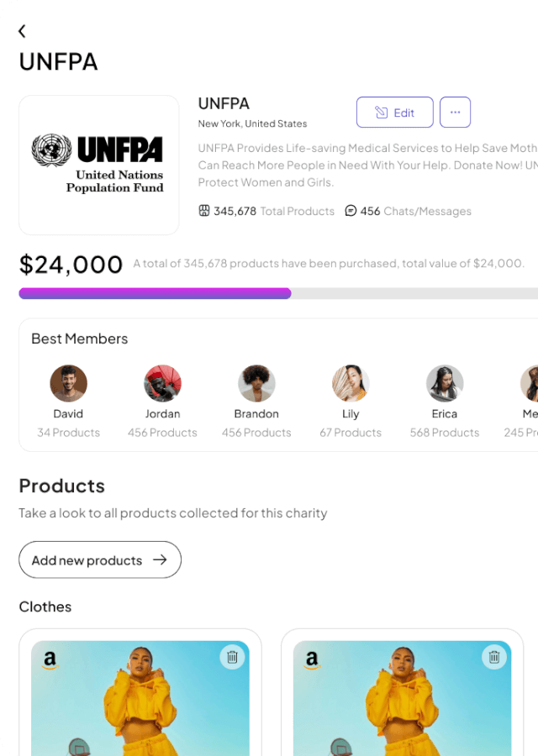Open the second yellow hoodie product image
The width and height of the screenshot is (538, 756).
403,706
